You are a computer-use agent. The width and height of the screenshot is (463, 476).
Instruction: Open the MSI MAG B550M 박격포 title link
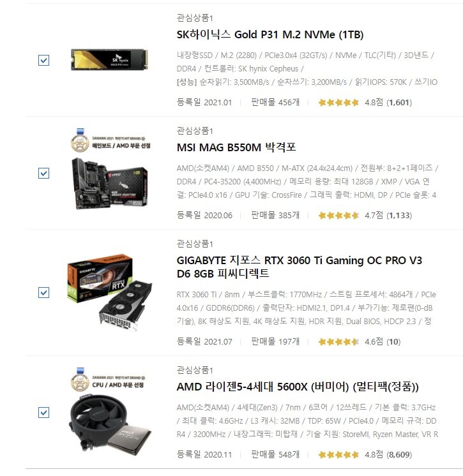(x=236, y=147)
